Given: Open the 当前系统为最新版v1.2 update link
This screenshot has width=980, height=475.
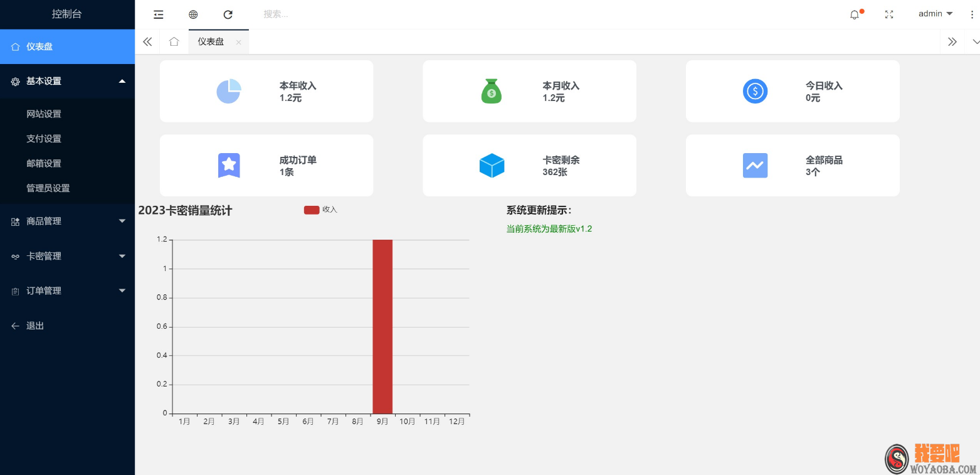Looking at the screenshot, I should pyautogui.click(x=549, y=228).
